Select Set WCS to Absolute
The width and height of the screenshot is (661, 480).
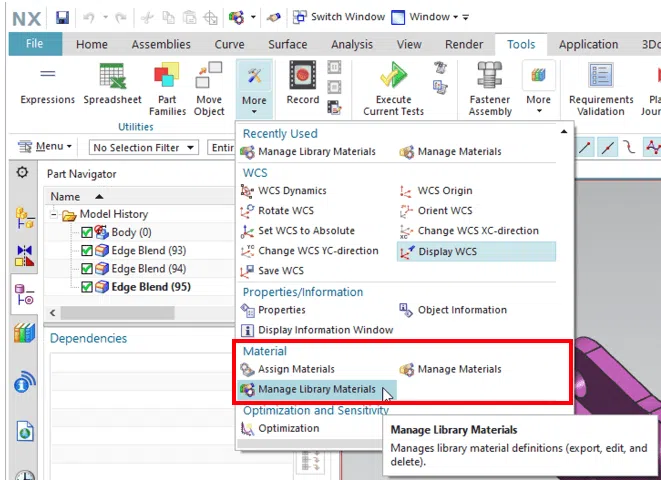298,231
